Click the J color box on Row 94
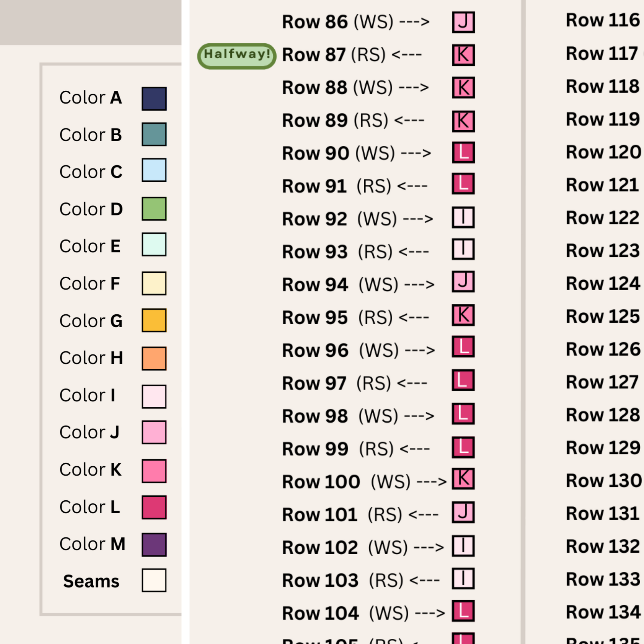 point(463,282)
